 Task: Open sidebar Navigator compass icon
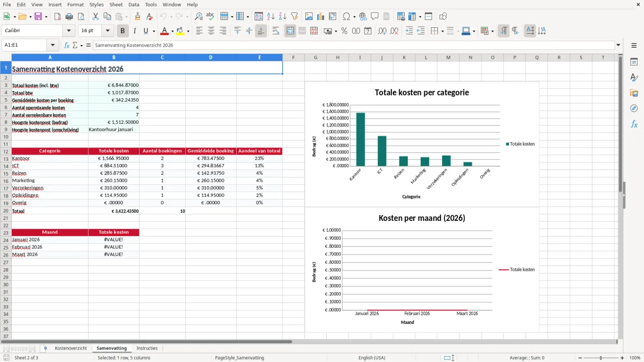tap(634, 109)
